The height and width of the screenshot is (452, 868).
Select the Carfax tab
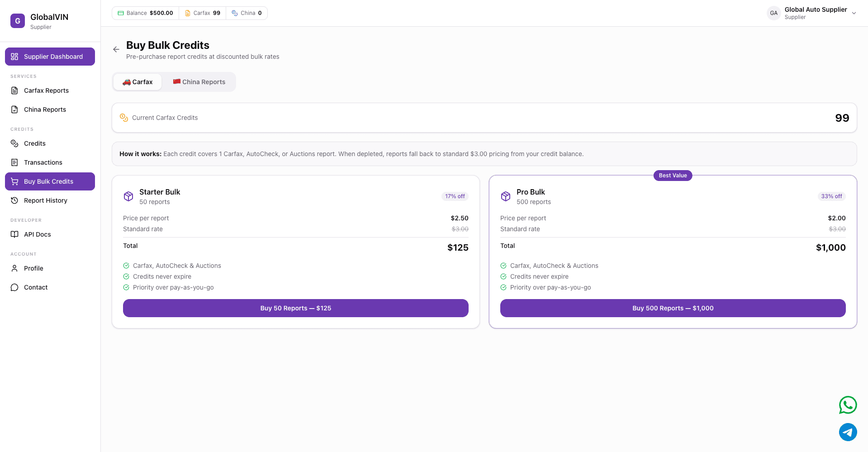pos(138,82)
